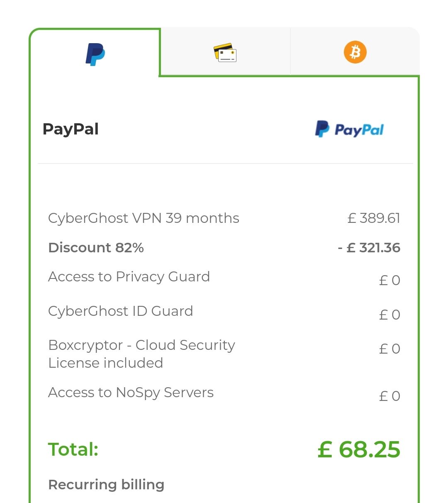
Task: Click the PayPal section heading text
Action: pos(71,129)
